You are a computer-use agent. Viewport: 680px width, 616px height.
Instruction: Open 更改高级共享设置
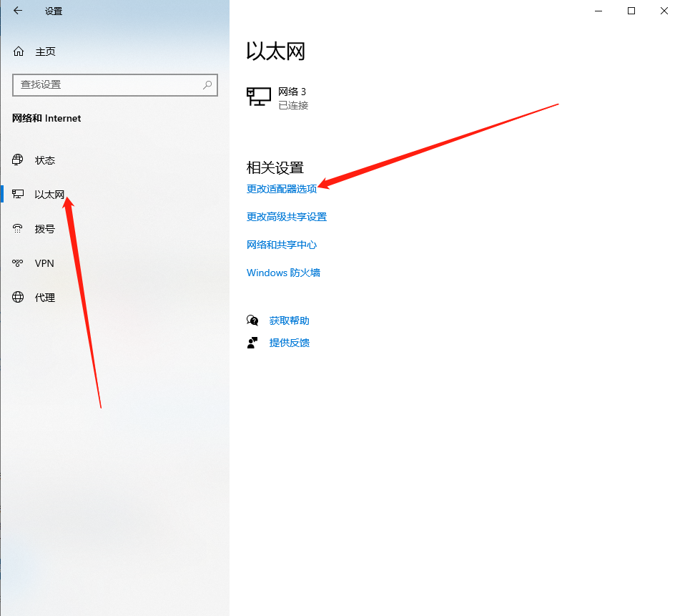pyautogui.click(x=286, y=216)
